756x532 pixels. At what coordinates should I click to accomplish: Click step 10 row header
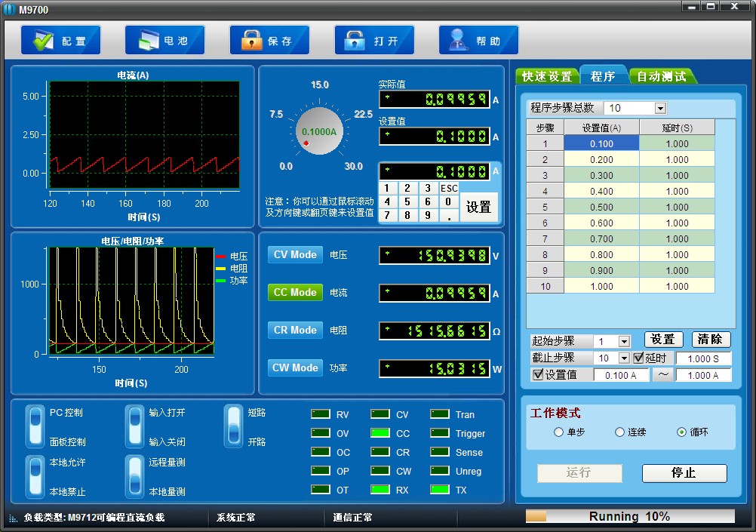[x=545, y=286]
